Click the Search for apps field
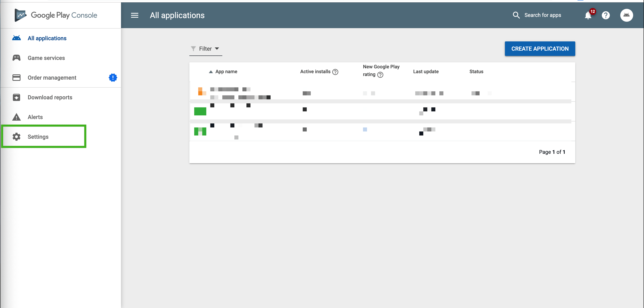This screenshot has height=308, width=644. (x=542, y=15)
